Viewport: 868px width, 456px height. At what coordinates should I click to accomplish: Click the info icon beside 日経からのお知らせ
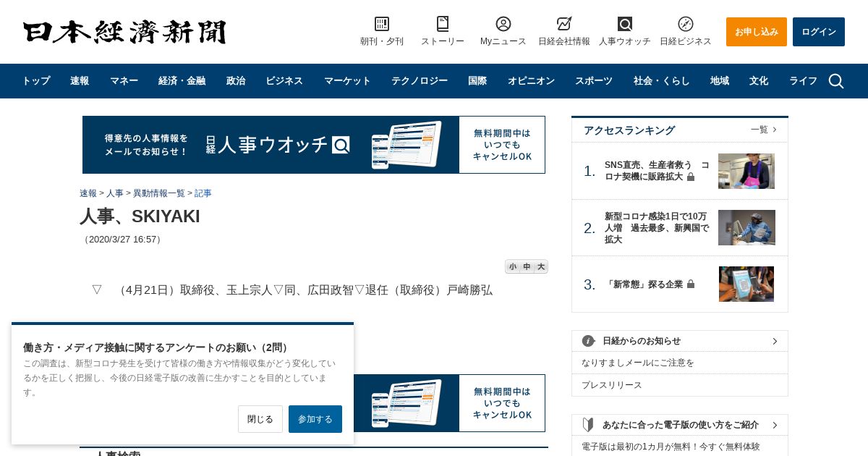589,341
